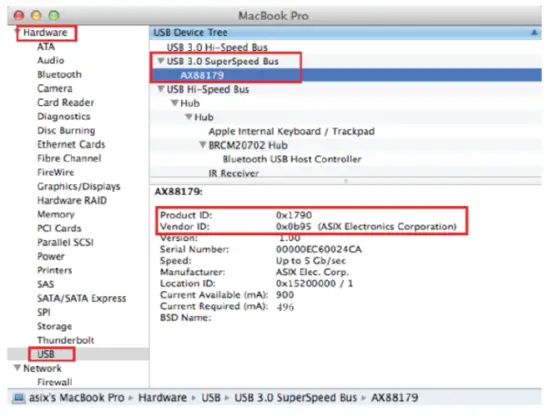Click the computer icon in the path bar
The height and width of the screenshot is (416, 550).
tap(19, 398)
